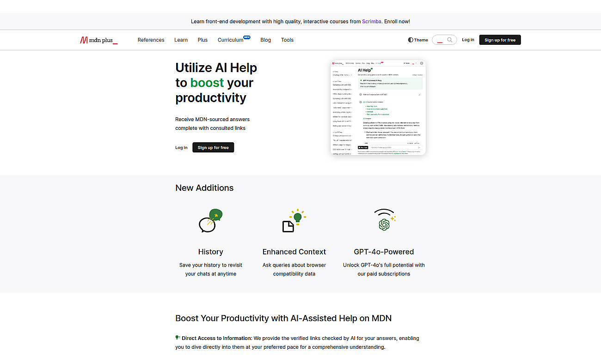Click Log in below hero text
The width and height of the screenshot is (601, 364).
[x=181, y=148]
